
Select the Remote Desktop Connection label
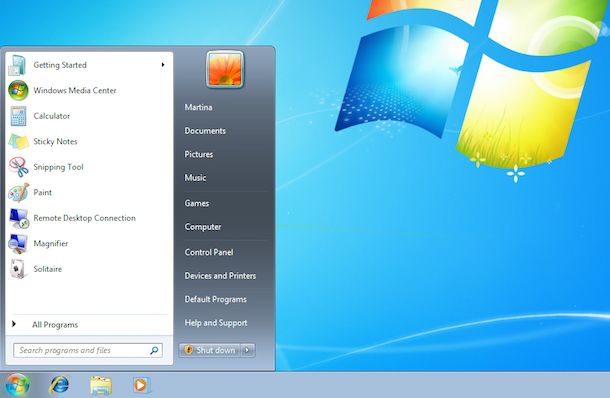(84, 218)
